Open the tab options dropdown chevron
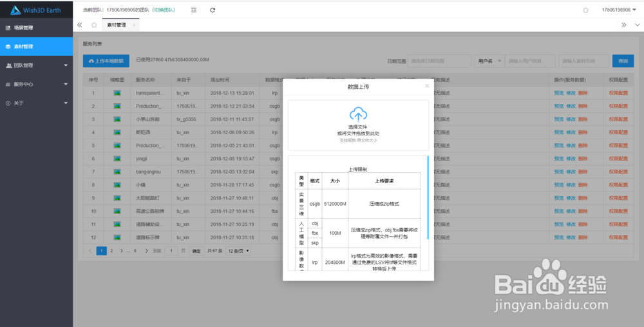This screenshot has height=327, width=644. click(638, 25)
